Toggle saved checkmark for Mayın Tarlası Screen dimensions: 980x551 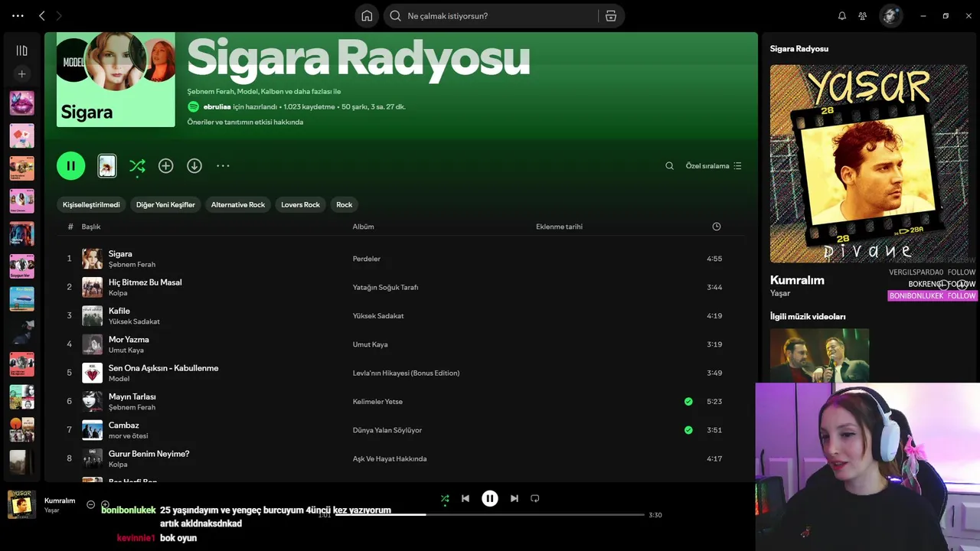coord(688,401)
